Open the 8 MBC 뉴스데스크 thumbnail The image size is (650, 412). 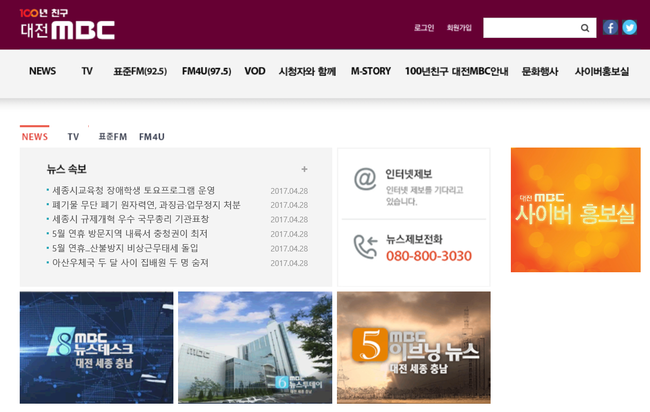pyautogui.click(x=96, y=346)
